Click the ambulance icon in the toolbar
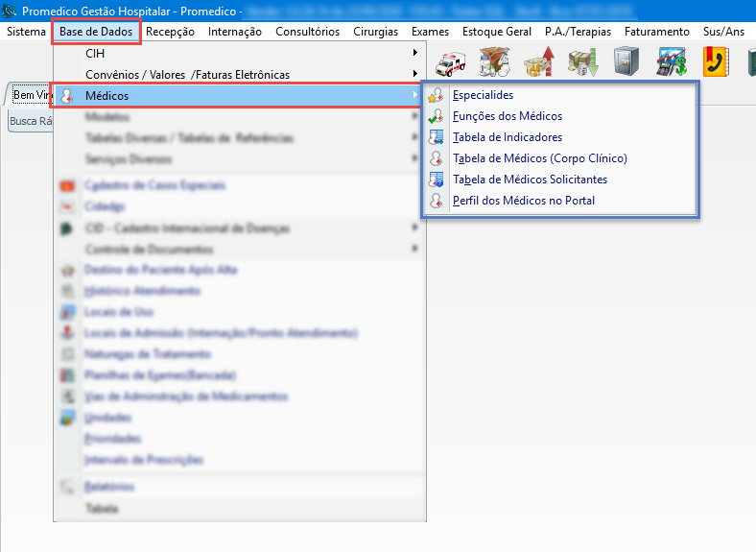756x552 pixels. [x=451, y=62]
